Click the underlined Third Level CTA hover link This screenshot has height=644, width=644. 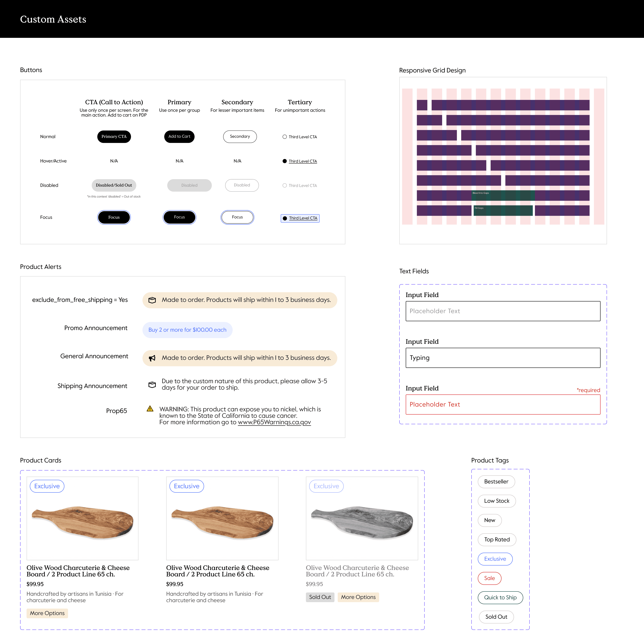point(303,161)
